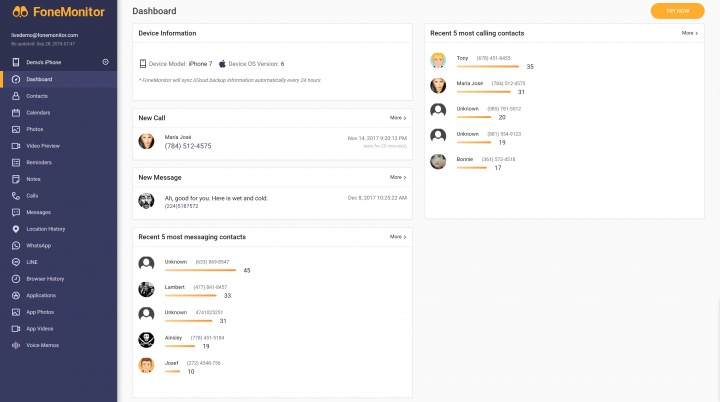Open More in the New Message panel
Viewport: 720px width, 402px height.
coord(398,177)
